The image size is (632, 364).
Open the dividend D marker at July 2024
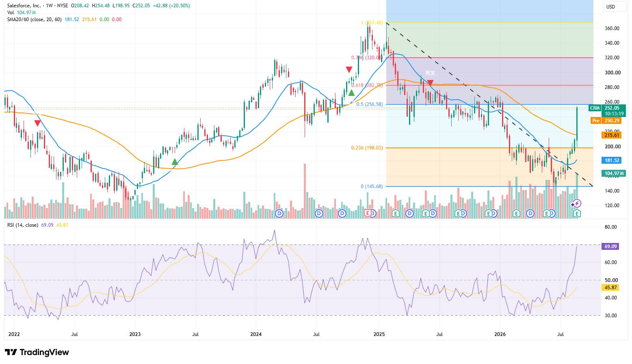click(x=319, y=213)
